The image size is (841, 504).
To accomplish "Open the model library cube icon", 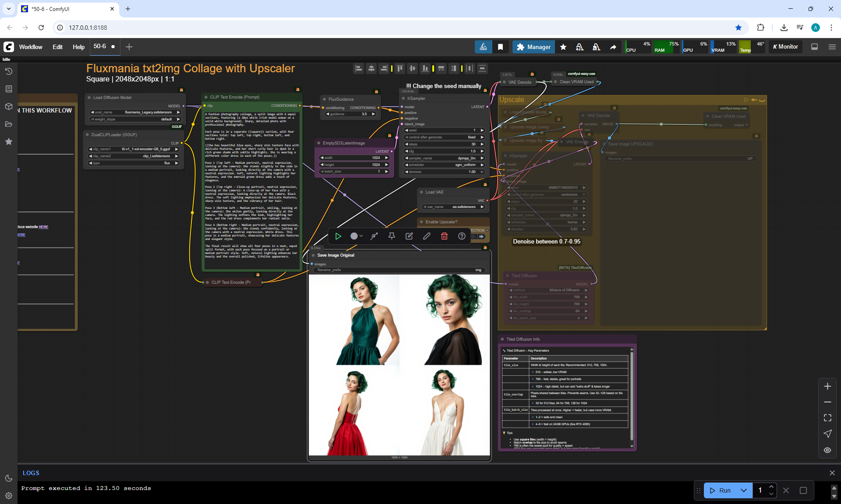I will [x=8, y=106].
